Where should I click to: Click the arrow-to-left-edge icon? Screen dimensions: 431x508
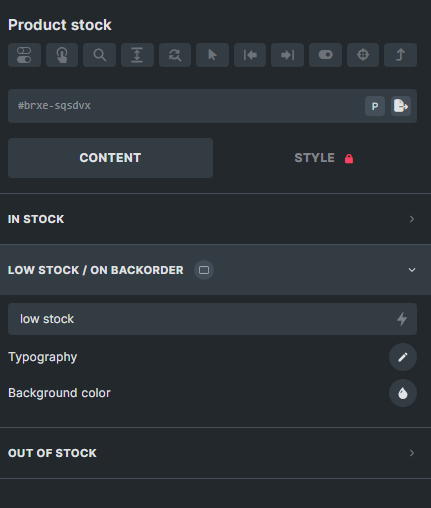tap(250, 55)
